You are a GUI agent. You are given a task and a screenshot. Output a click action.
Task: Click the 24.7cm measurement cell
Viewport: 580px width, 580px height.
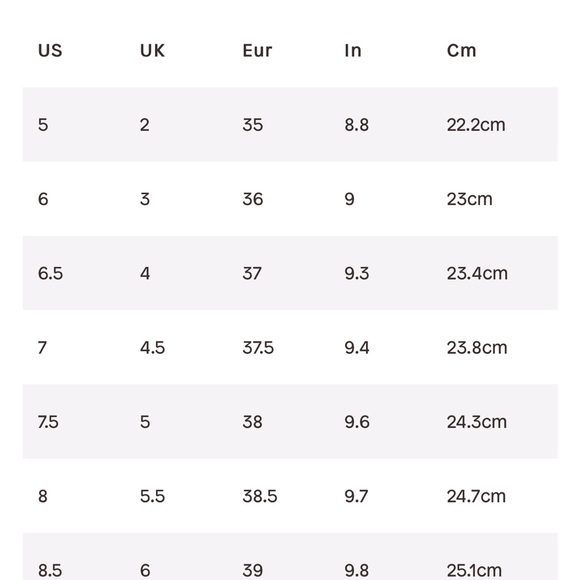(x=476, y=496)
